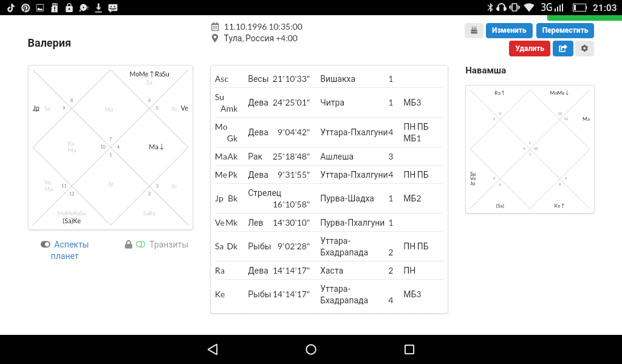Click the location pin icon next to Тула
This screenshot has height=364, width=622.
(214, 38)
